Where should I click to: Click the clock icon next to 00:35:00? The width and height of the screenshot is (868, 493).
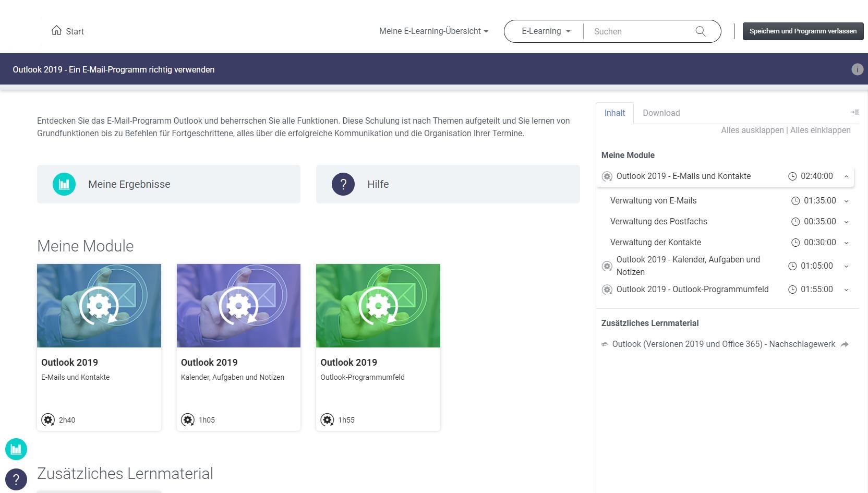[795, 222]
